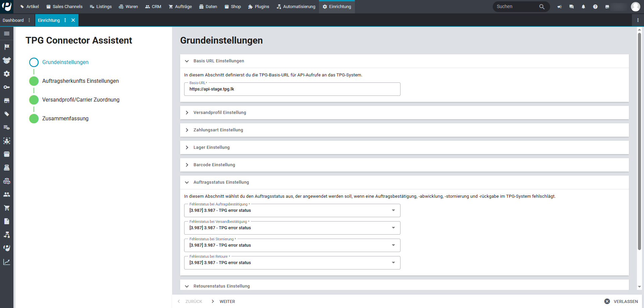Click the dashed selection box icon in the sidebar
Viewport: 644px width, 308px height.
click(x=7, y=141)
